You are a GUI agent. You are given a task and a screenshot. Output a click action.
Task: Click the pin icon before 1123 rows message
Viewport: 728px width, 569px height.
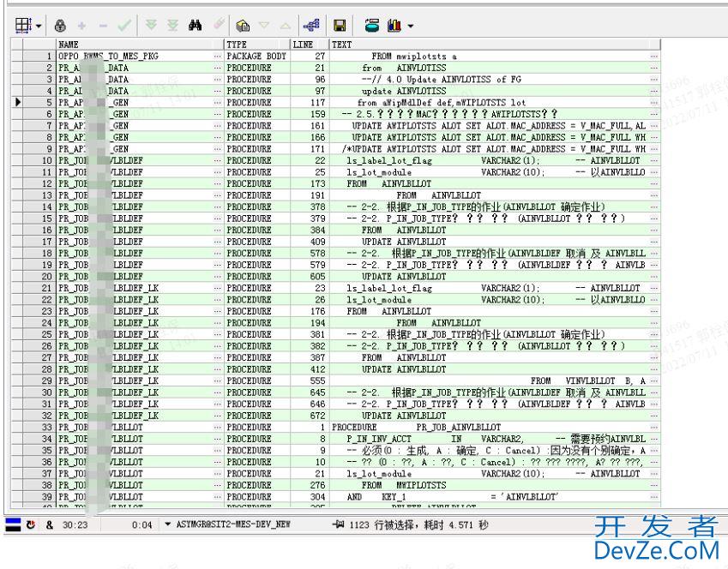[339, 524]
